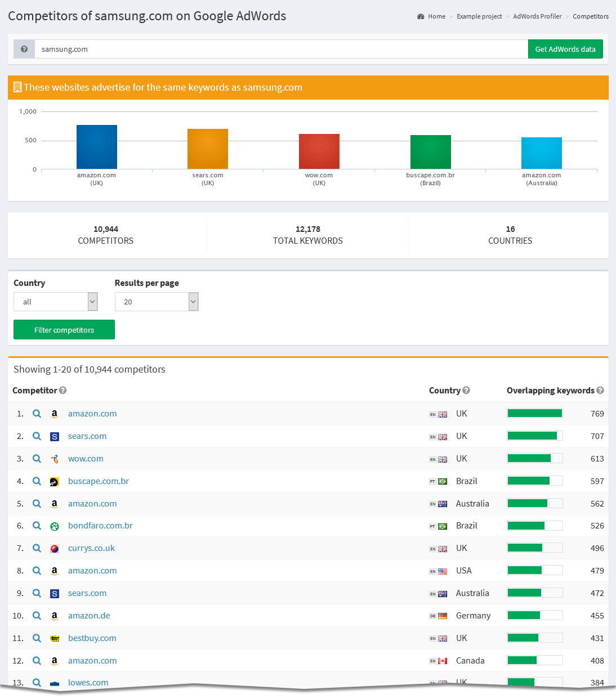Navigate to AdWords Profiler breadcrumb
Viewport: 616px width, 699px height.
(537, 16)
